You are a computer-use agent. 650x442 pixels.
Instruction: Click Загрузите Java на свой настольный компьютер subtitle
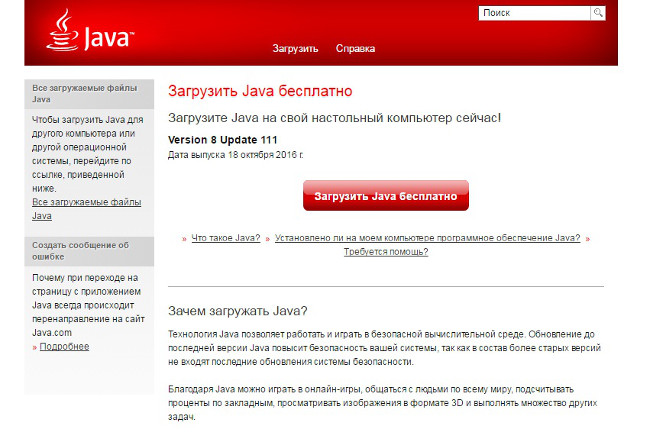coord(335,118)
